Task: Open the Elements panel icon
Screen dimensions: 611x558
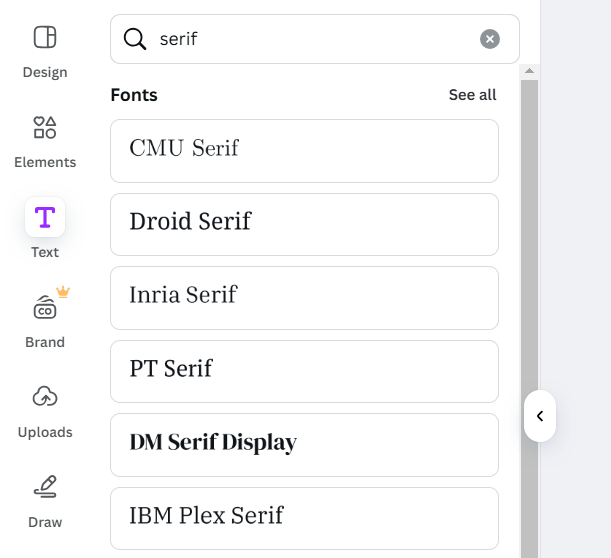Action: click(45, 128)
